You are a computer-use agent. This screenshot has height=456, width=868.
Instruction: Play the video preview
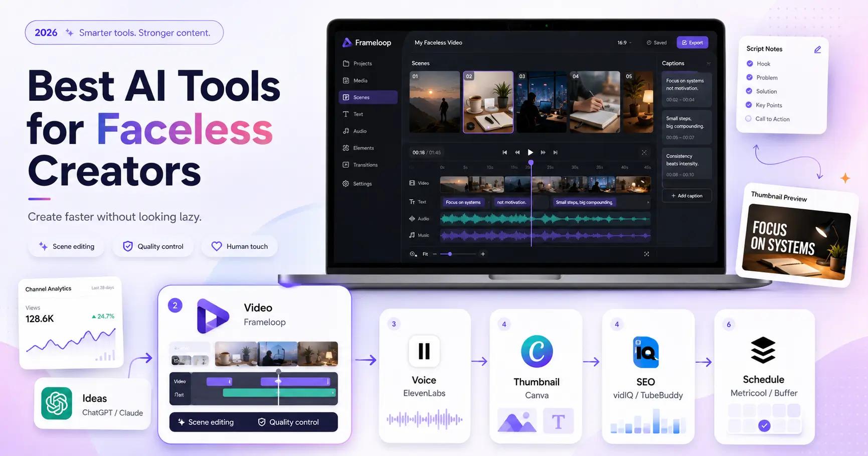pos(530,153)
